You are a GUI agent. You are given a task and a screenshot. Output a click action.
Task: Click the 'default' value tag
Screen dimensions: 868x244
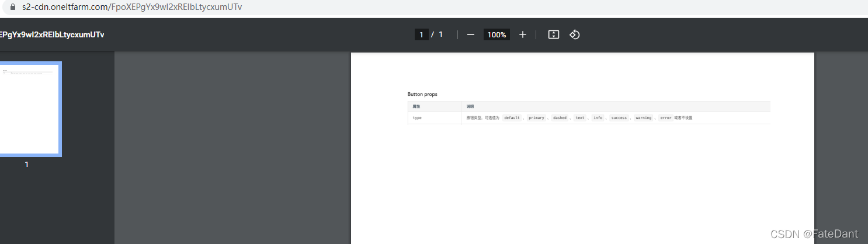tap(512, 118)
